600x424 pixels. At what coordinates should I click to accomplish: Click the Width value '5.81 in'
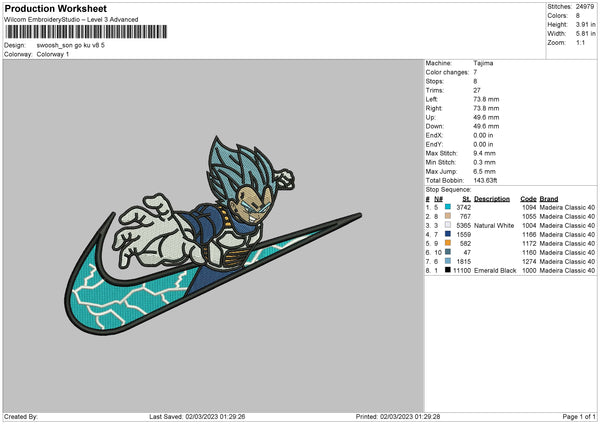click(x=585, y=34)
